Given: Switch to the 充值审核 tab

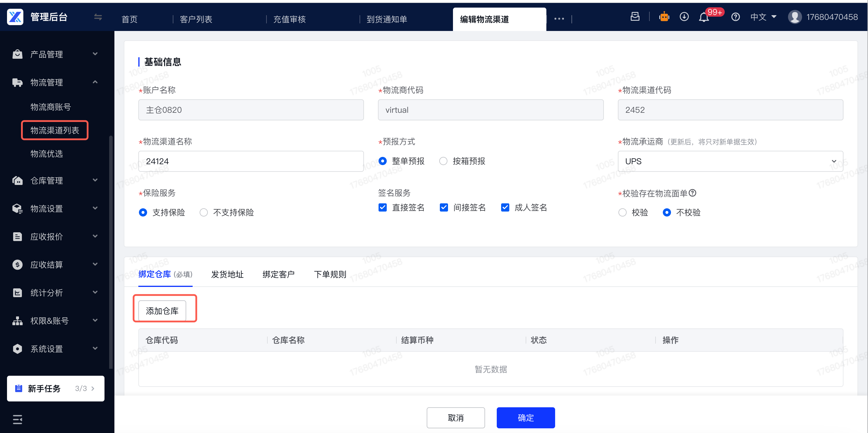Looking at the screenshot, I should [x=290, y=19].
